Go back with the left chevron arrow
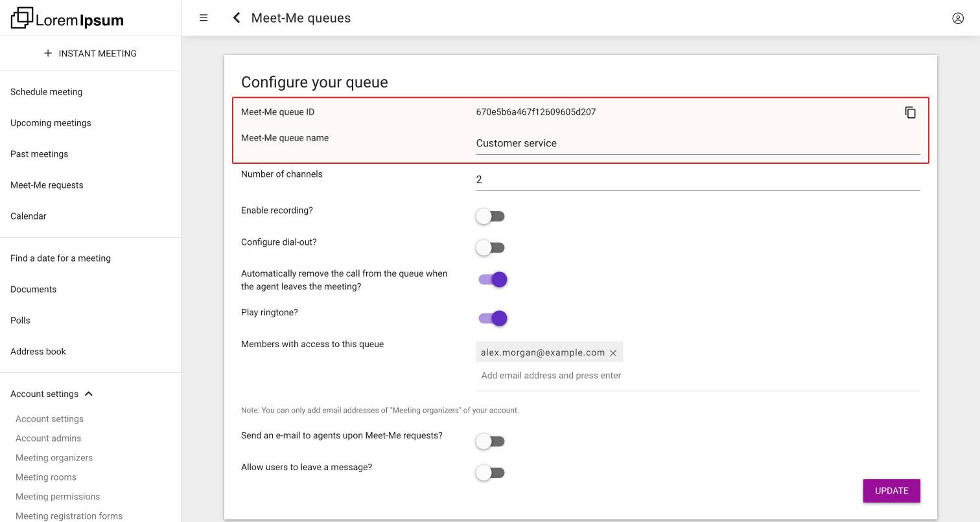980x522 pixels. tap(237, 18)
